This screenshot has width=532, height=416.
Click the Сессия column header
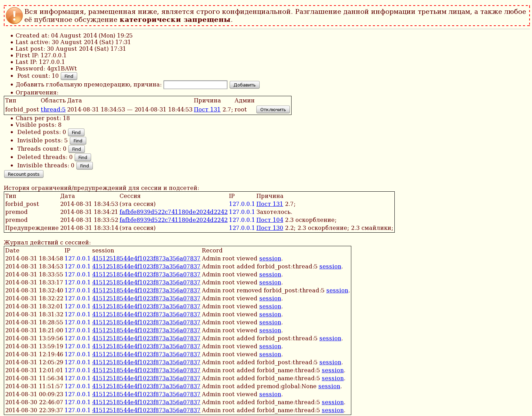pyautogui.click(x=130, y=196)
